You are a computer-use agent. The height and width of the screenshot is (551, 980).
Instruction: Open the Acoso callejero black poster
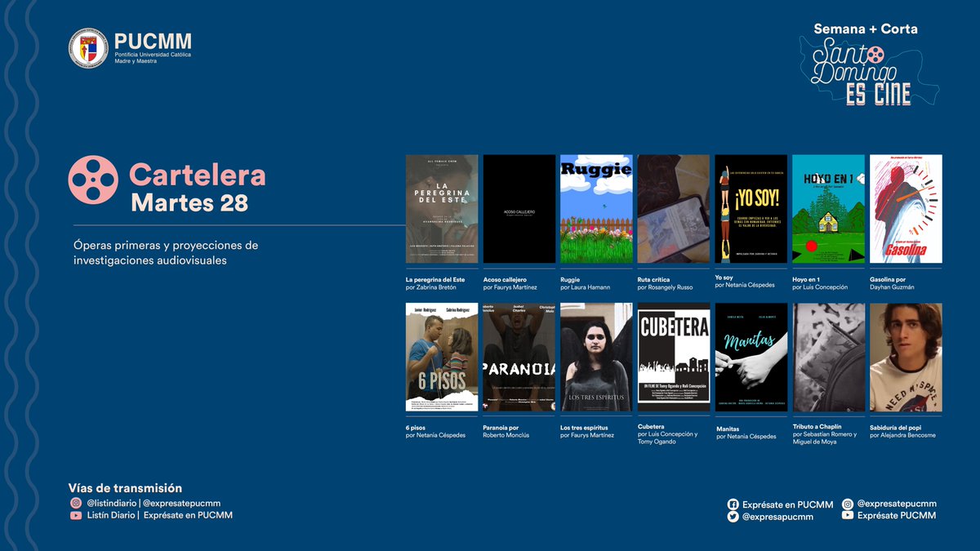point(519,209)
